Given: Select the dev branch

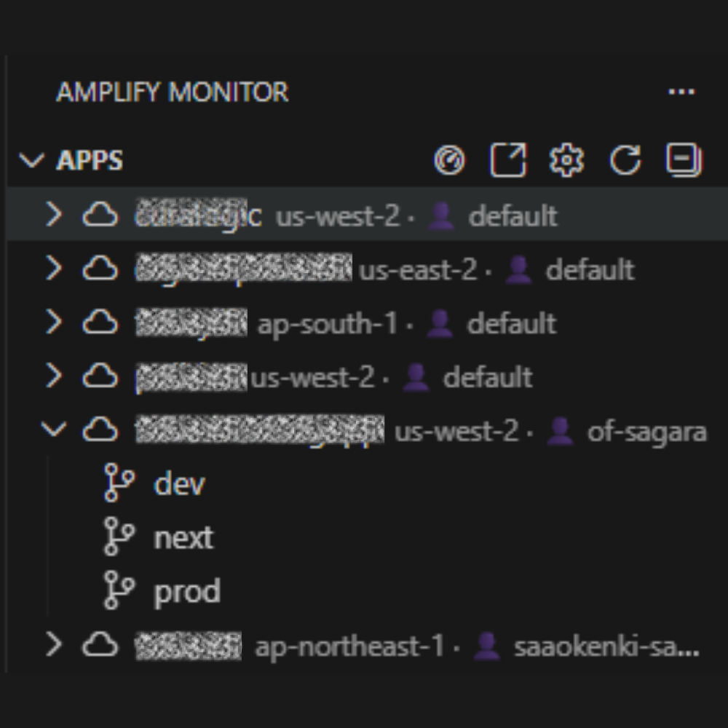Looking at the screenshot, I should 178,483.
